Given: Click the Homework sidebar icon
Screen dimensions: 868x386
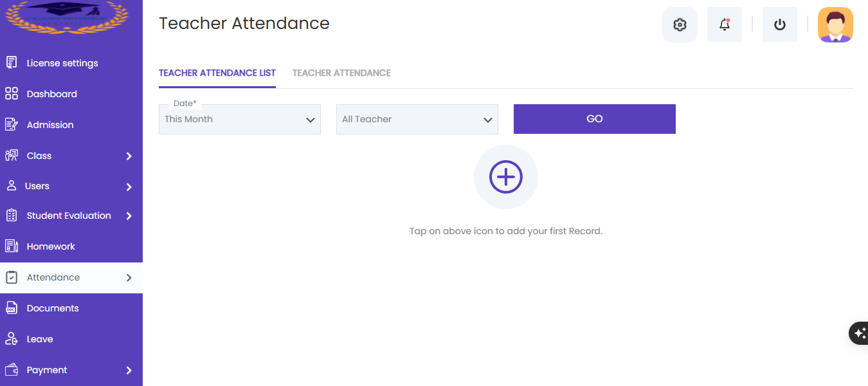Looking at the screenshot, I should tap(12, 246).
